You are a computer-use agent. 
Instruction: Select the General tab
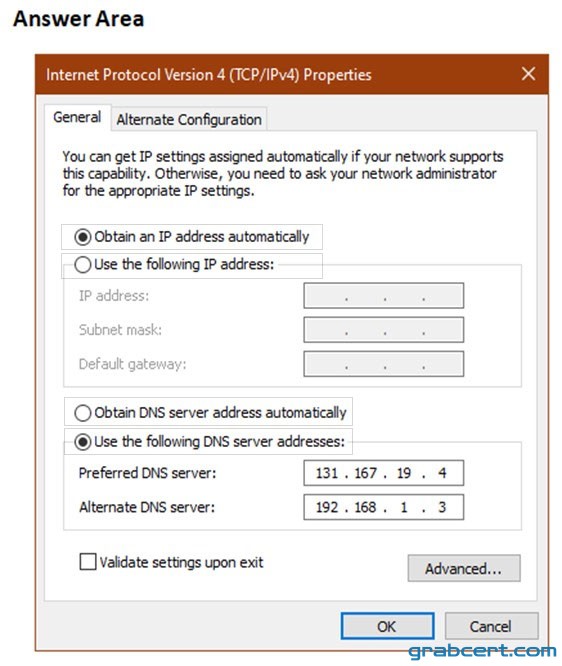(77, 117)
